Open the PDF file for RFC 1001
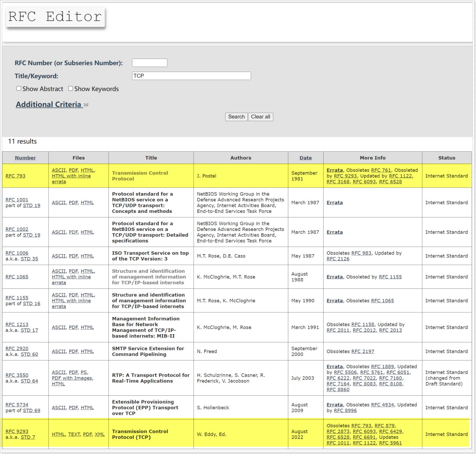This screenshot has height=454, width=476. (73, 202)
